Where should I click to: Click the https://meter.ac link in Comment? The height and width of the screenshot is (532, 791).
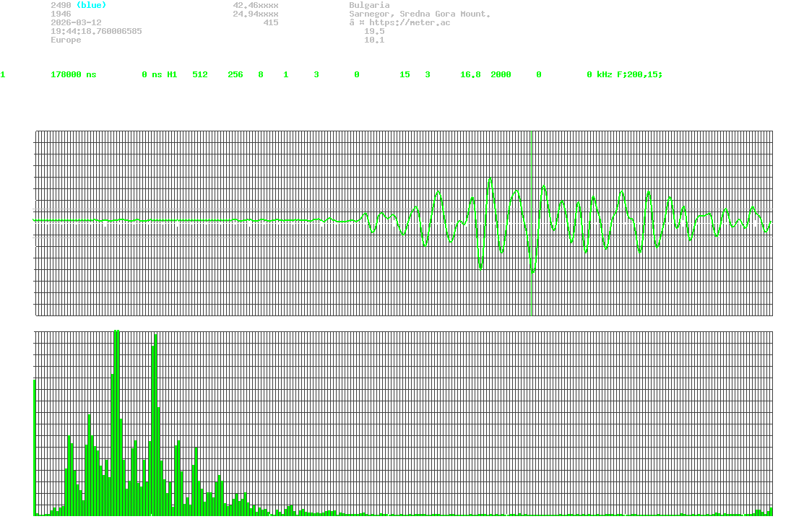coord(410,22)
